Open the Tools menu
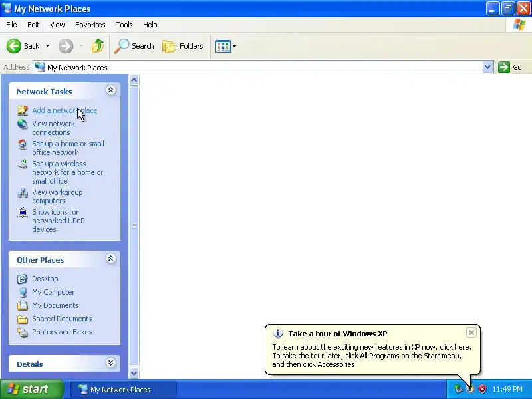Image resolution: width=532 pixels, height=399 pixels. (124, 25)
